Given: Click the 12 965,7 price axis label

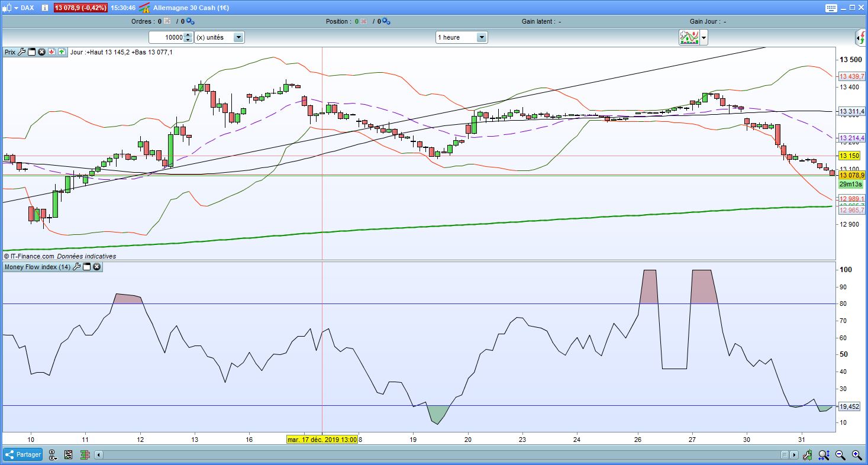Looking at the screenshot, I should [851, 210].
